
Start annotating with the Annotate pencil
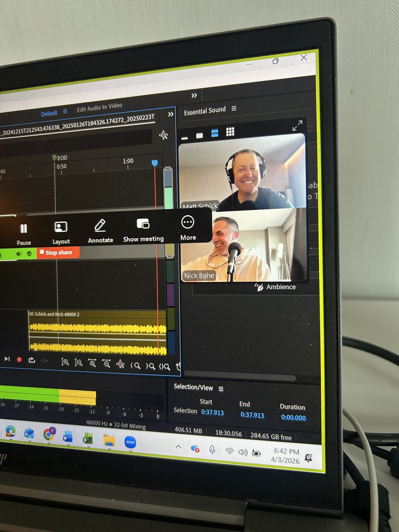click(101, 231)
